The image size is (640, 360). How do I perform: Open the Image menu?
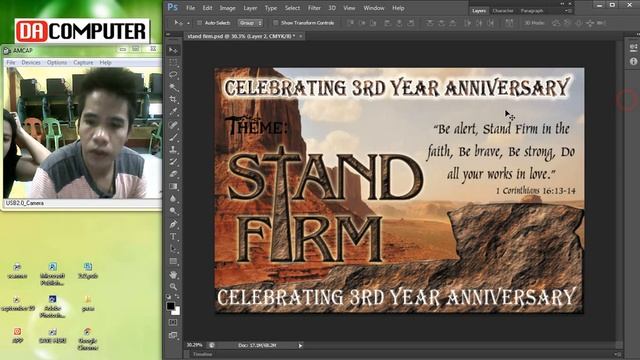pos(227,8)
